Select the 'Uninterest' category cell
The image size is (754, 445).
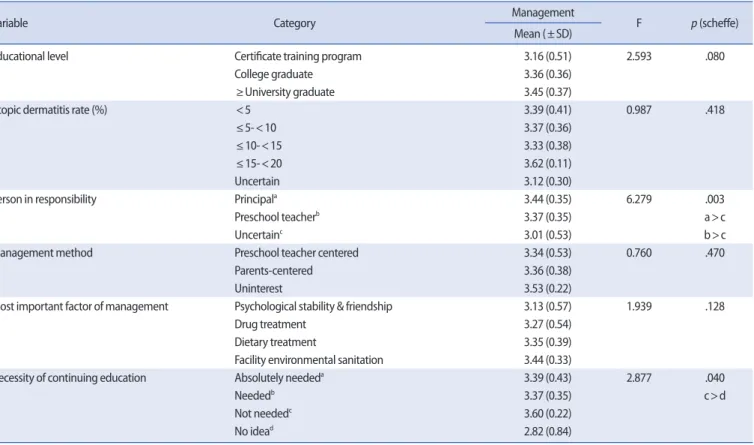click(258, 289)
